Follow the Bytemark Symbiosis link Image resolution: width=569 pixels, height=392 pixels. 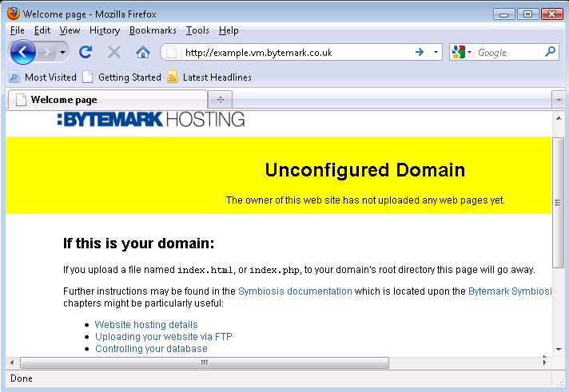click(510, 291)
